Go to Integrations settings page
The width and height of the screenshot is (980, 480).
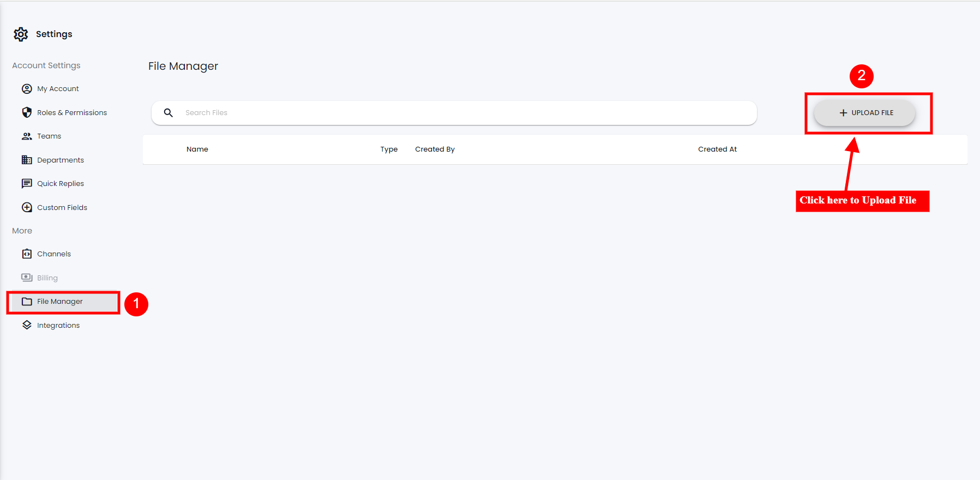click(58, 326)
